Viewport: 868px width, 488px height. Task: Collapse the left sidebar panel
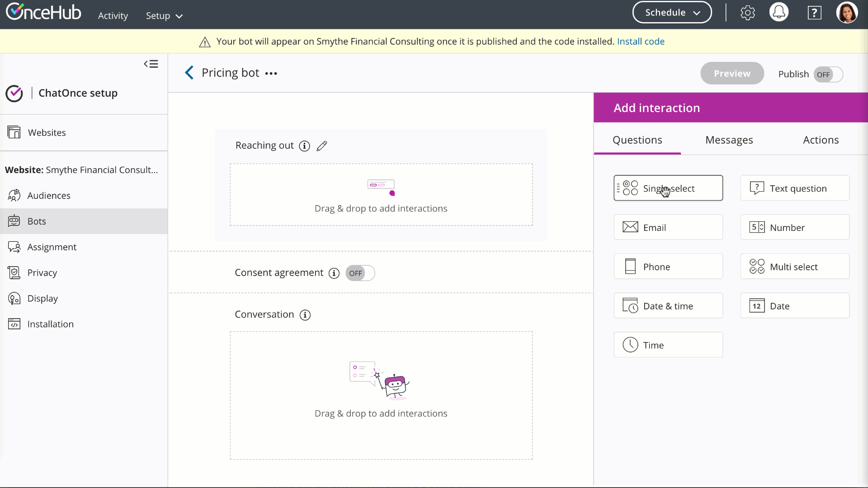pyautogui.click(x=151, y=64)
